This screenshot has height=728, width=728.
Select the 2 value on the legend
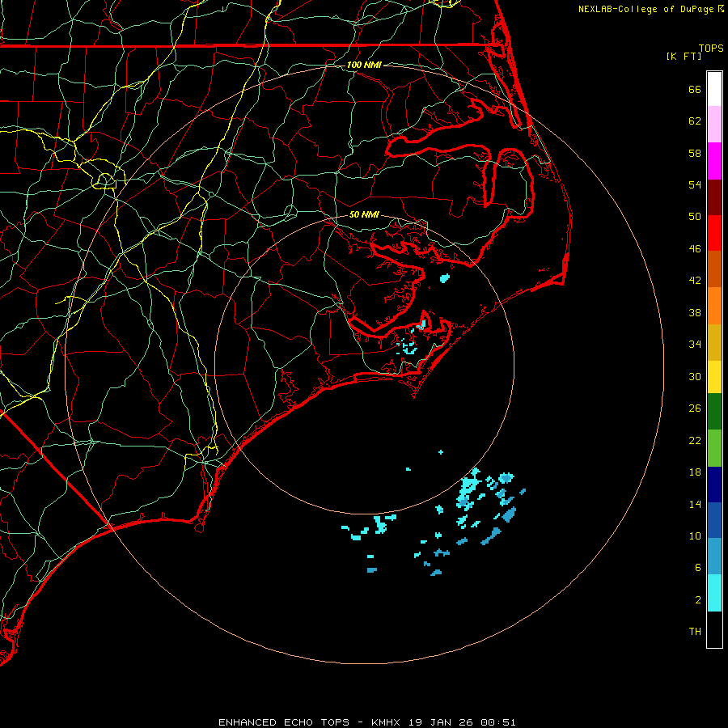pyautogui.click(x=698, y=600)
